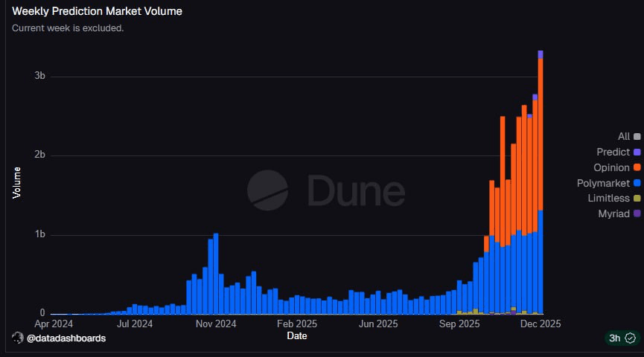Image resolution: width=644 pixels, height=357 pixels.
Task: Click the checkmark icon next to 3h
Action: pos(630,338)
